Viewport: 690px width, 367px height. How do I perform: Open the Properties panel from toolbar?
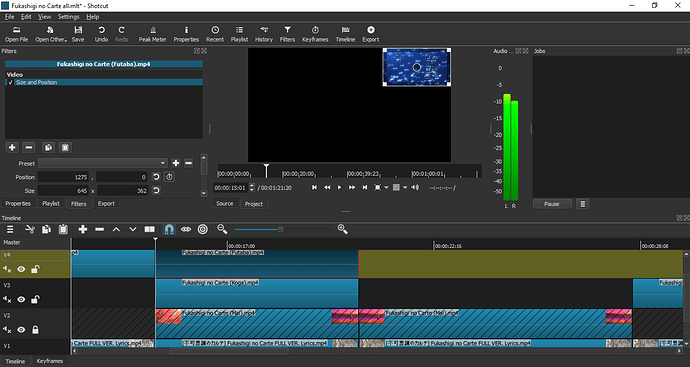click(x=186, y=34)
